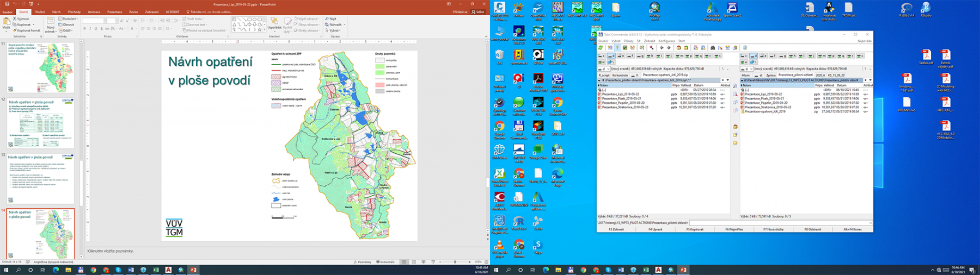Open the Konfigurace menu in Total Commander
Image resolution: width=980 pixels, height=275 pixels.
[x=666, y=41]
